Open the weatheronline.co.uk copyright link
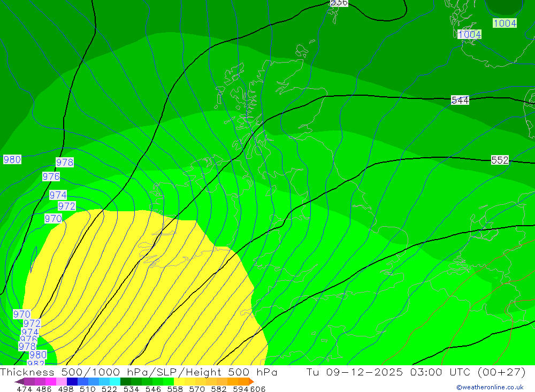This screenshot has height=392, width=535. [x=490, y=387]
